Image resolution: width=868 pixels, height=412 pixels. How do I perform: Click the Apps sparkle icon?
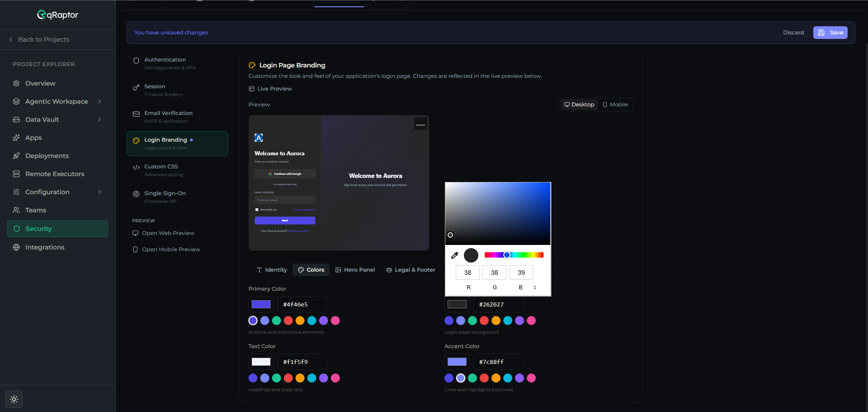16,138
